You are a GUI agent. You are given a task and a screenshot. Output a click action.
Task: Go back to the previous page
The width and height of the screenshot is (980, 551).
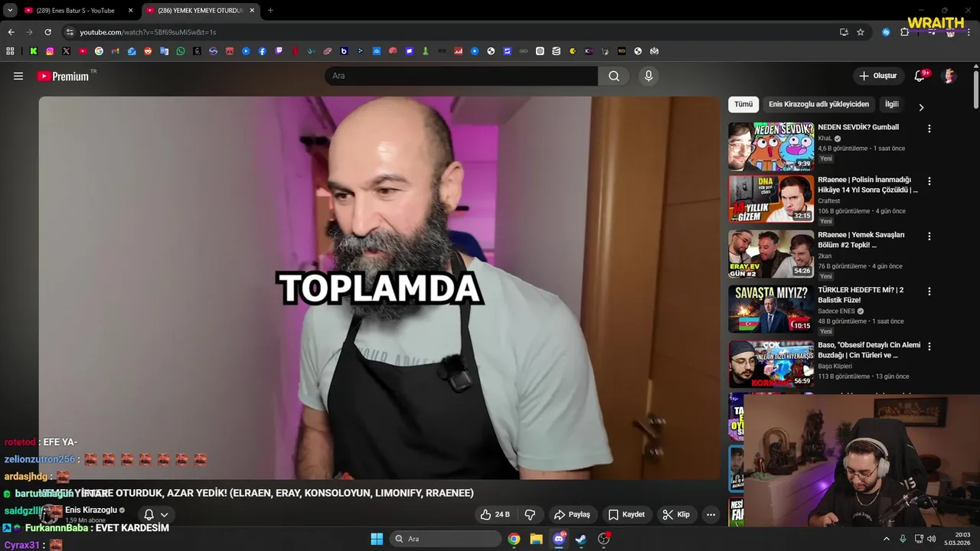coord(11,32)
